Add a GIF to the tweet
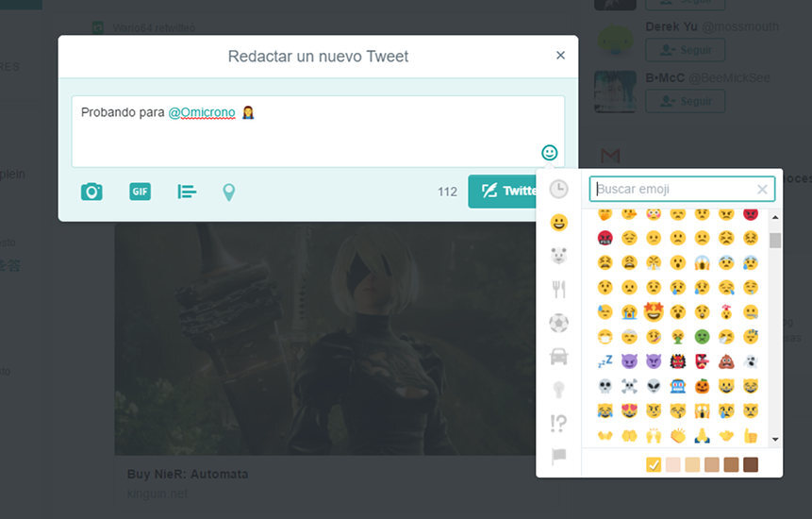 tap(140, 192)
